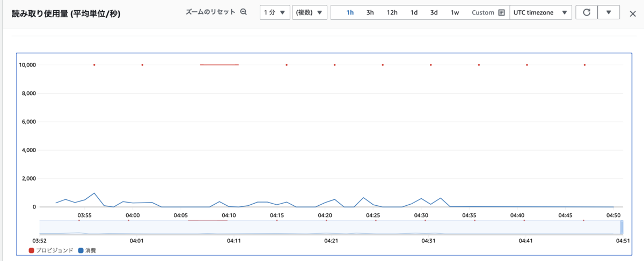Click the 6,000 y-axis label
This screenshot has width=644, height=261.
point(28,122)
